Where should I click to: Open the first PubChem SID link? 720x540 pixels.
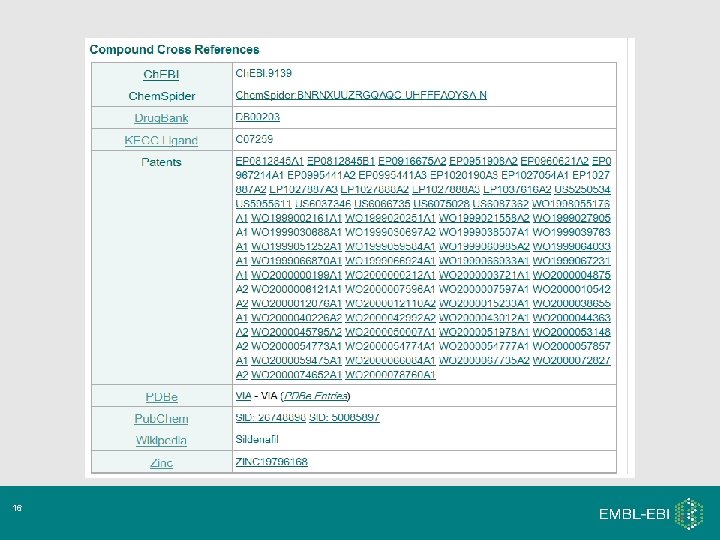pyautogui.click(x=270, y=417)
